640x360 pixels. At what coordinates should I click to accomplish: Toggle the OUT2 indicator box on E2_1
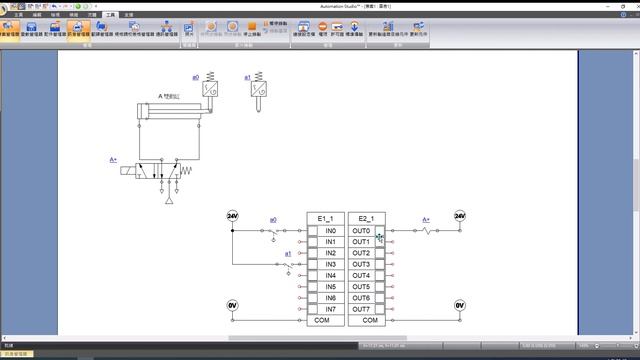pyautogui.click(x=380, y=253)
